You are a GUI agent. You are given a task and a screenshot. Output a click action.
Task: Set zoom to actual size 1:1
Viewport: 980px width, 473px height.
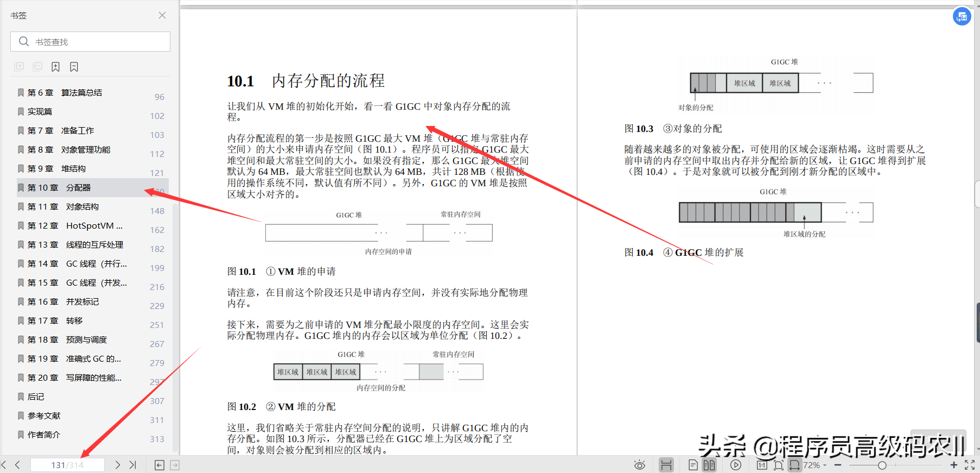pyautogui.click(x=762, y=465)
